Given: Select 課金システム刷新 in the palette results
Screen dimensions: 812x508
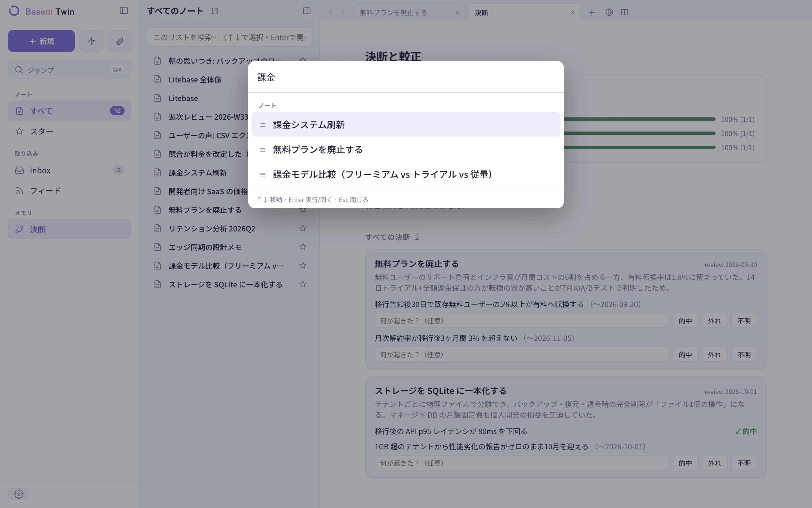Looking at the screenshot, I should (406, 124).
